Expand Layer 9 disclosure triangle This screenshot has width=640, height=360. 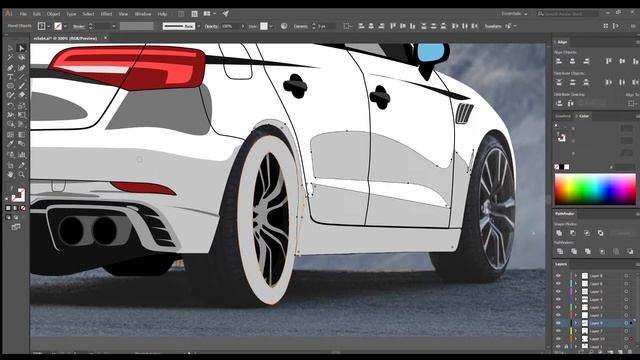(x=576, y=323)
